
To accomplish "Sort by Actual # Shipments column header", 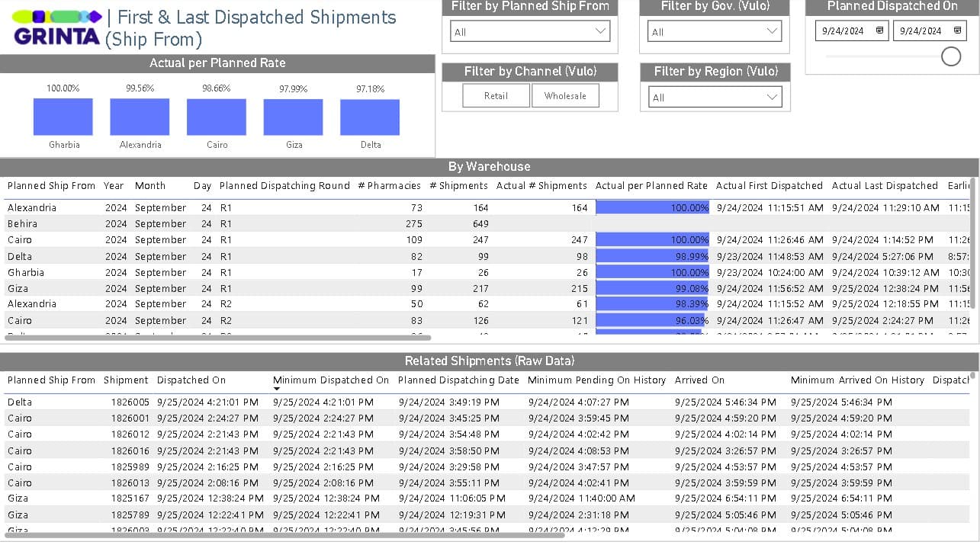I will point(541,185).
